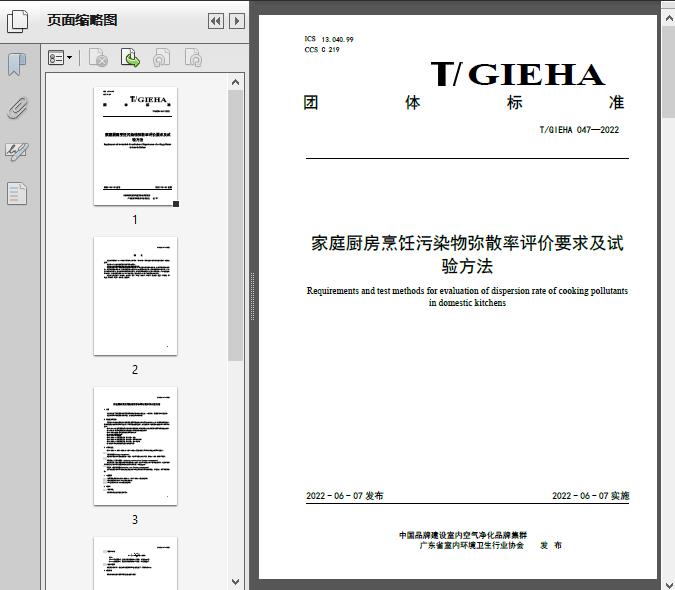The width and height of the screenshot is (675, 590).
Task: Click the 'CCS C 219' text
Action: coord(322,49)
